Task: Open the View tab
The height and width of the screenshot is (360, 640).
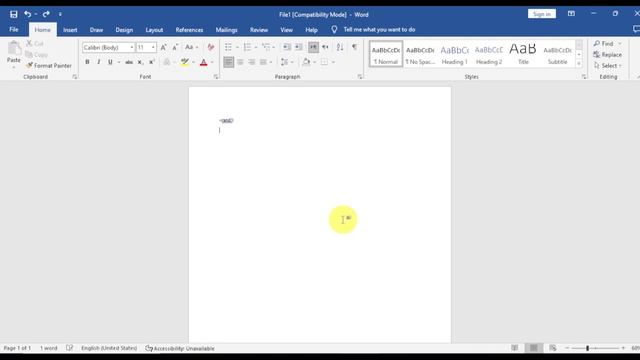Action: (x=287, y=30)
